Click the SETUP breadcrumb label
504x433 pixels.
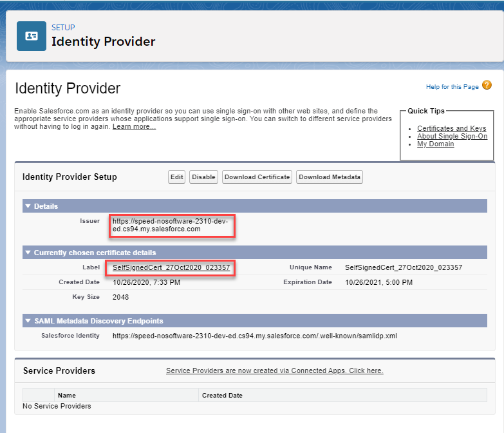click(x=63, y=28)
